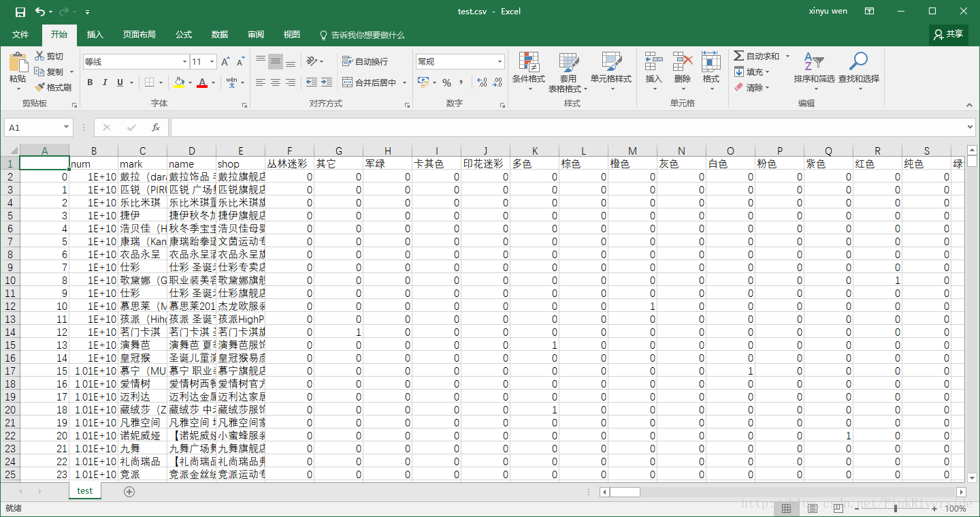
Task: Toggle Underline formatting
Action: [x=120, y=82]
